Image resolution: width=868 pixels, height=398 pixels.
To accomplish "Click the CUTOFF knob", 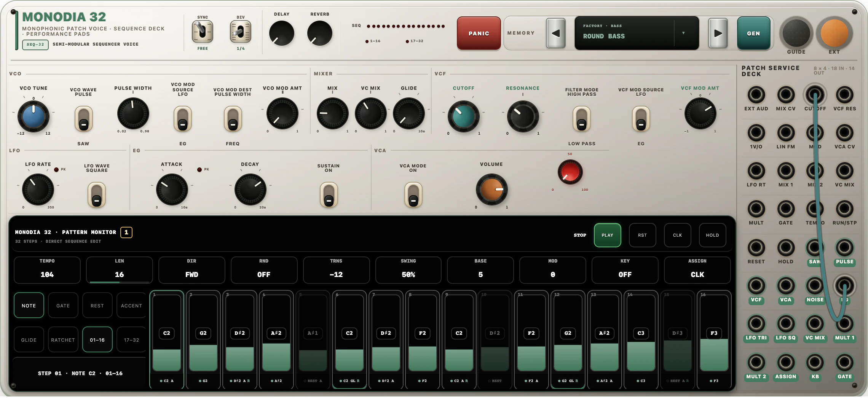I will tap(463, 116).
